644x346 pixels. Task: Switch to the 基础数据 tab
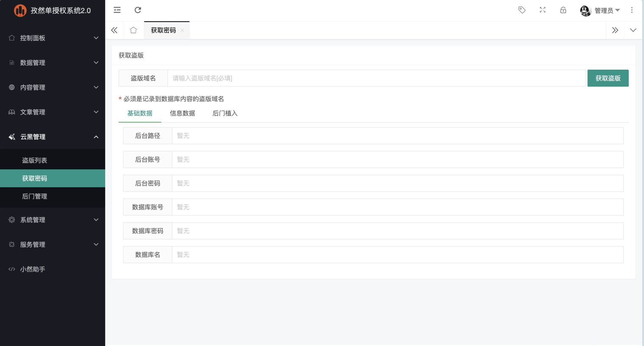[x=140, y=113]
